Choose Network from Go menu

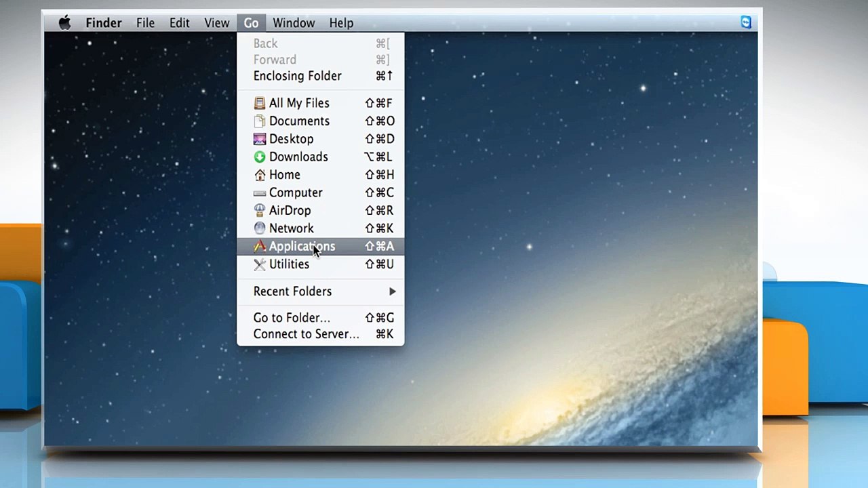pos(321,228)
